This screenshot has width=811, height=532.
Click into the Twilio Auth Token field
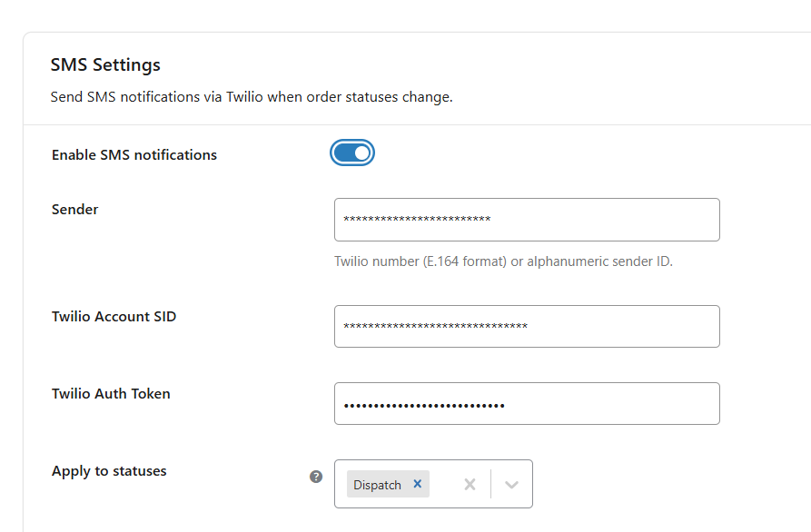[527, 404]
